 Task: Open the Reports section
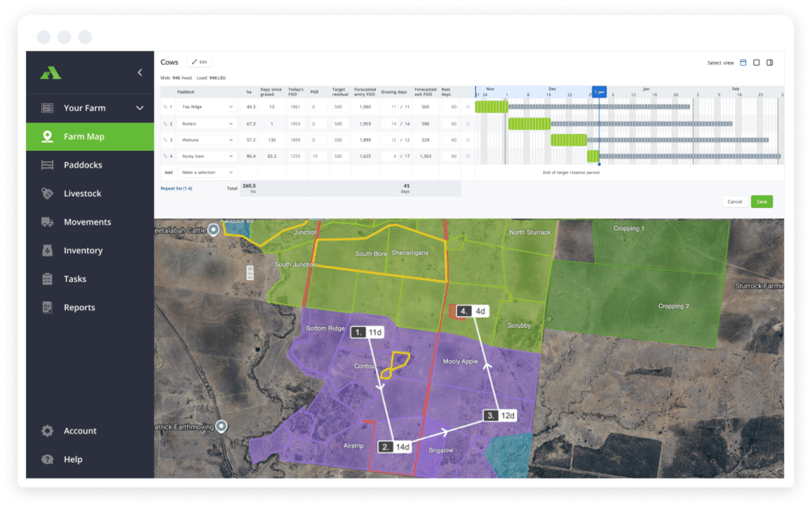(79, 308)
